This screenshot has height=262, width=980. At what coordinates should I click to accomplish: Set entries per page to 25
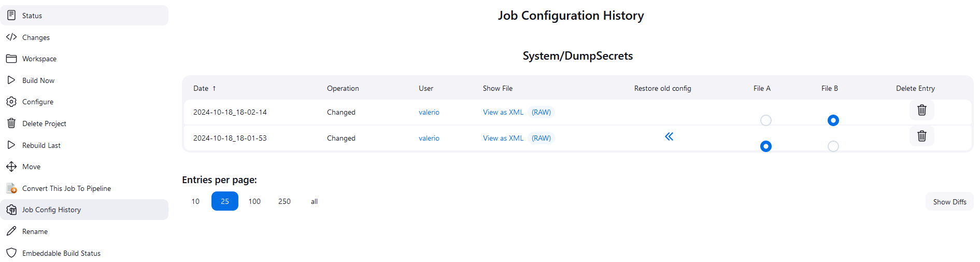225,201
